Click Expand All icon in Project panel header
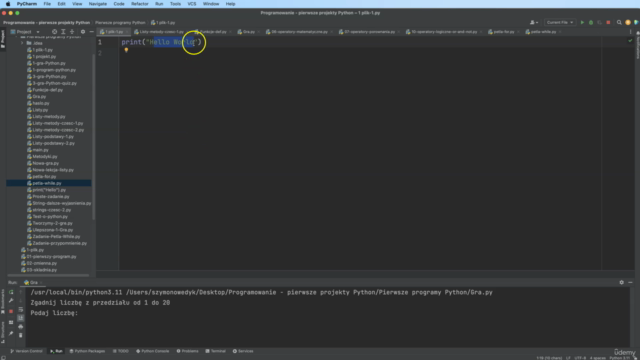Screen dimensions: 640x360 click(x=63, y=31)
